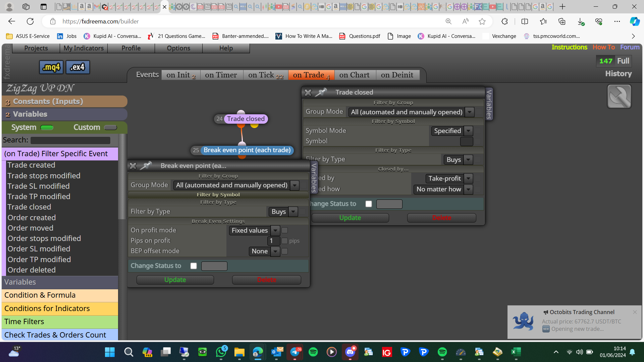
Task: Download the .ex4 compiled file
Action: (x=77, y=67)
